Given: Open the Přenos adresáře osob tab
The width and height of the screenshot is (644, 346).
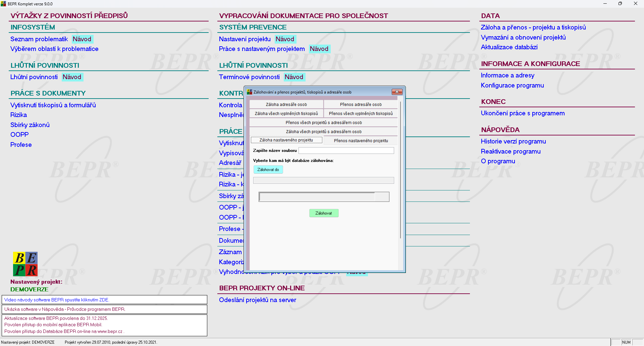Looking at the screenshot, I should [361, 105].
